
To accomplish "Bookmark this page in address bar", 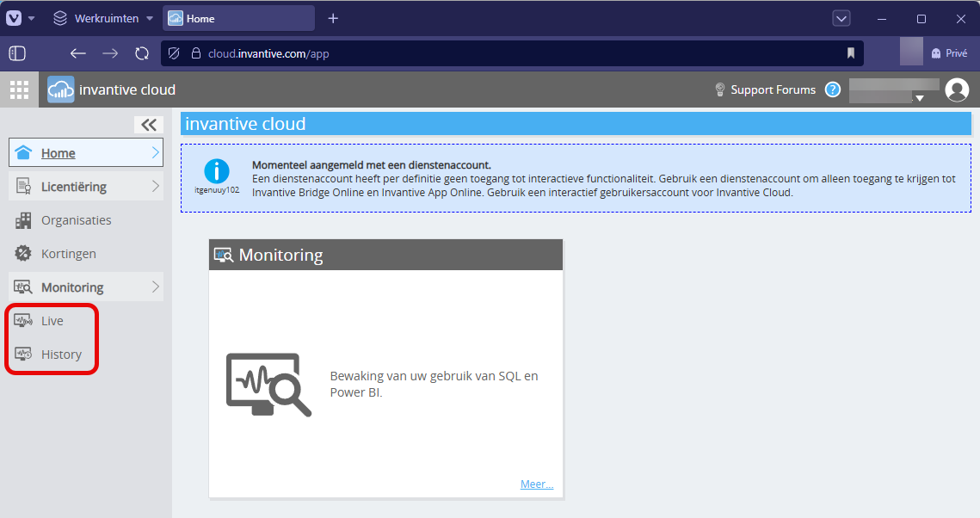I will click(x=851, y=53).
